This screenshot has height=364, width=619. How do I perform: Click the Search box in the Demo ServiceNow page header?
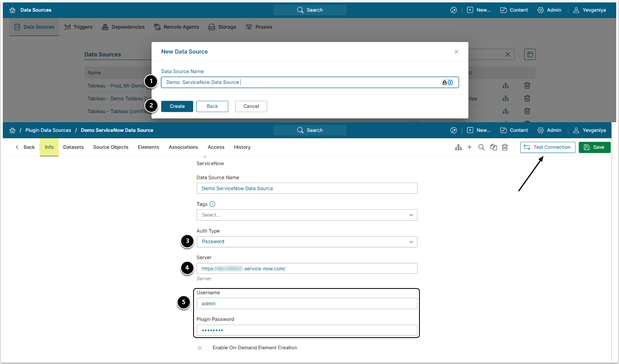pos(310,130)
